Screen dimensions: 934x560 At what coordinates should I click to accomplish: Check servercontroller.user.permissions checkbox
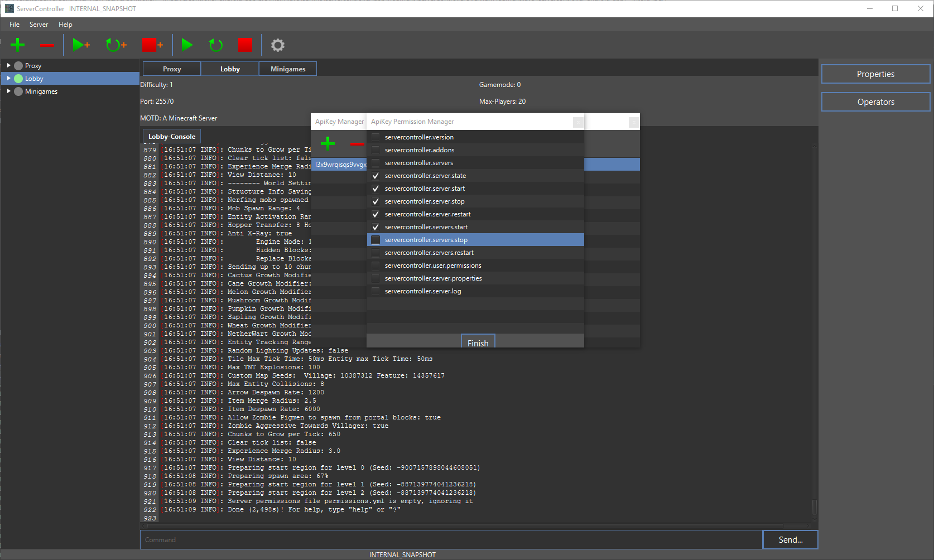[375, 265]
